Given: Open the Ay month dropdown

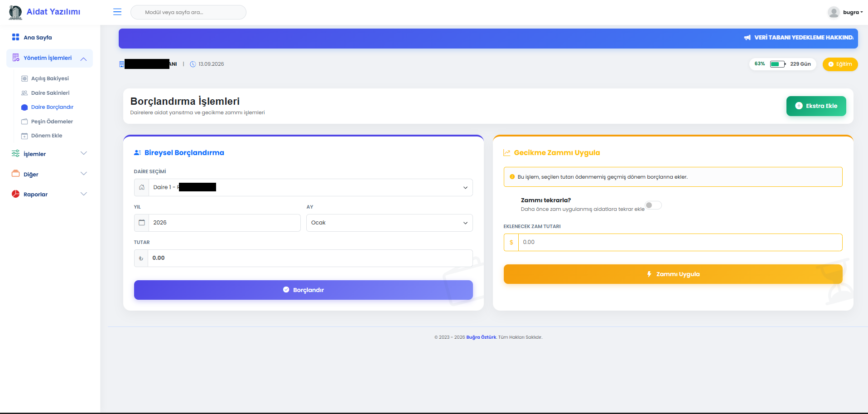Looking at the screenshot, I should (x=389, y=223).
